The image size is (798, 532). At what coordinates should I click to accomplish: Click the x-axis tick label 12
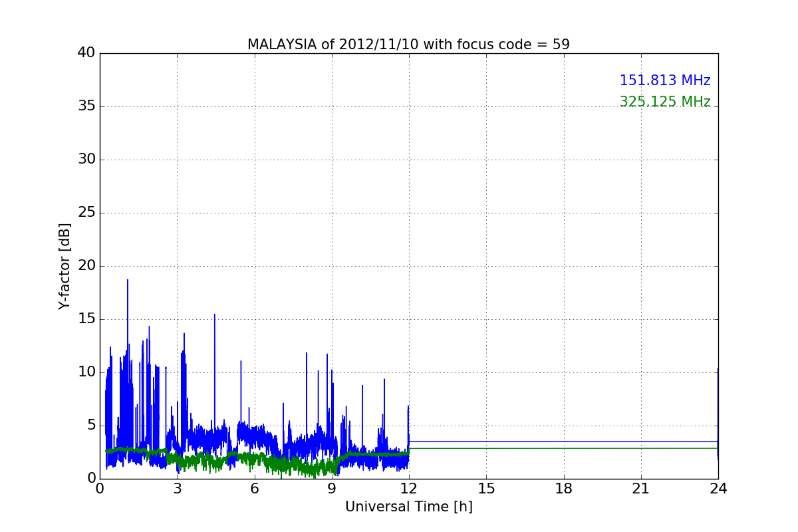(x=409, y=489)
